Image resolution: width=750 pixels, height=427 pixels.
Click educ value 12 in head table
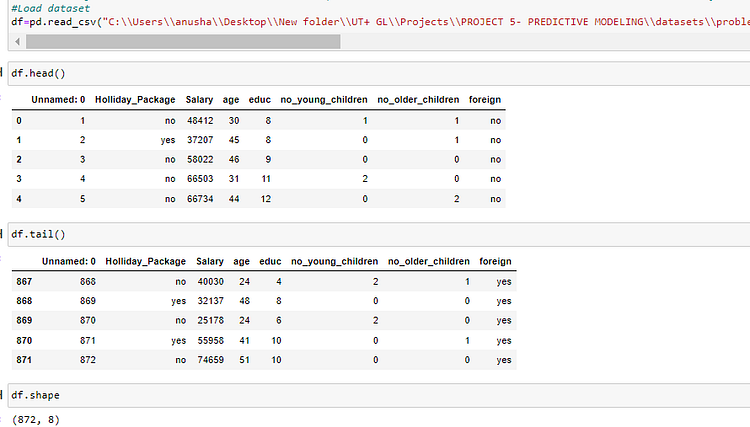(266, 198)
